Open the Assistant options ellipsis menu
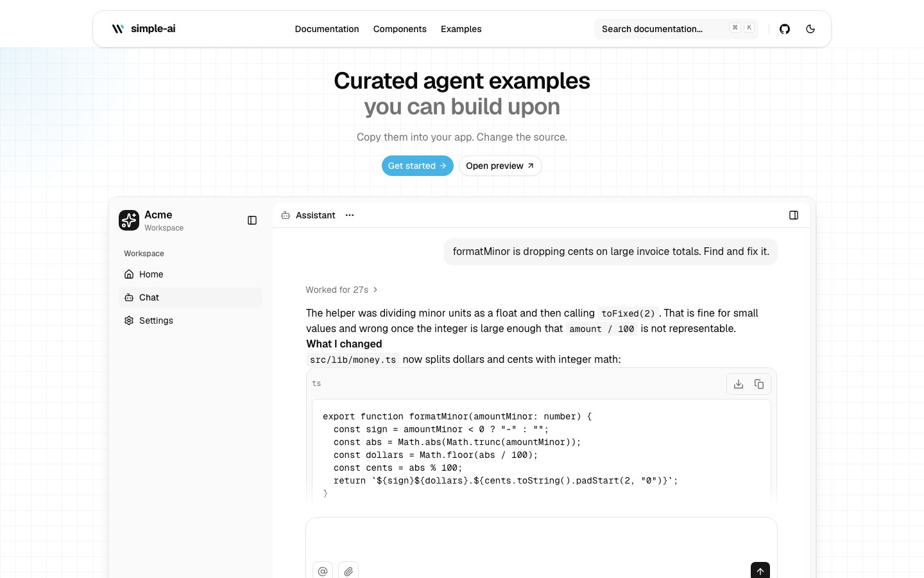Screen dimensions: 924x578 [350, 215]
